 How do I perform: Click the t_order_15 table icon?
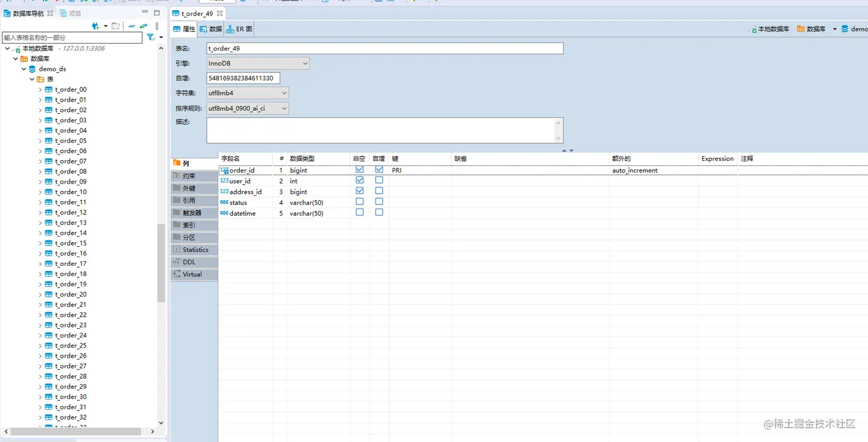pyautogui.click(x=49, y=243)
